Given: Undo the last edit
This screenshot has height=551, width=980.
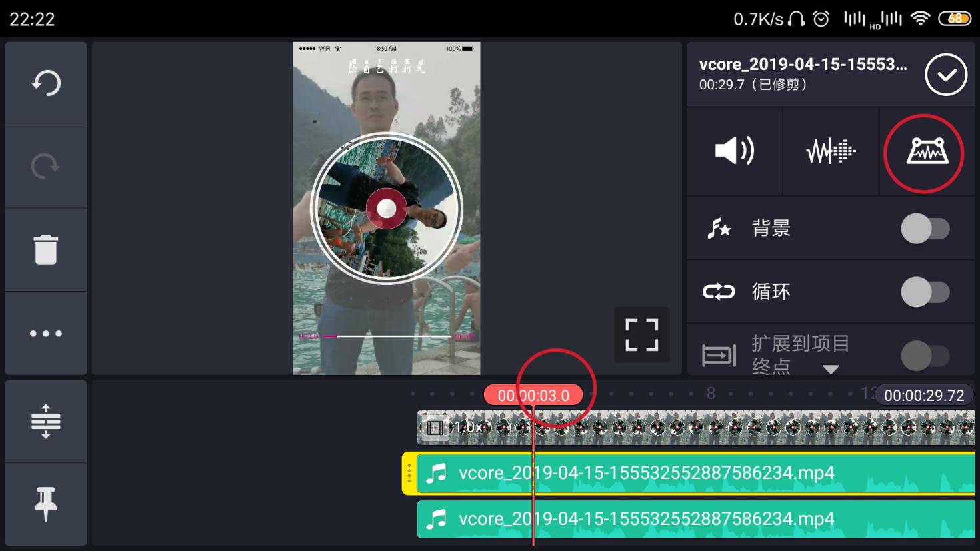Looking at the screenshot, I should click(45, 83).
